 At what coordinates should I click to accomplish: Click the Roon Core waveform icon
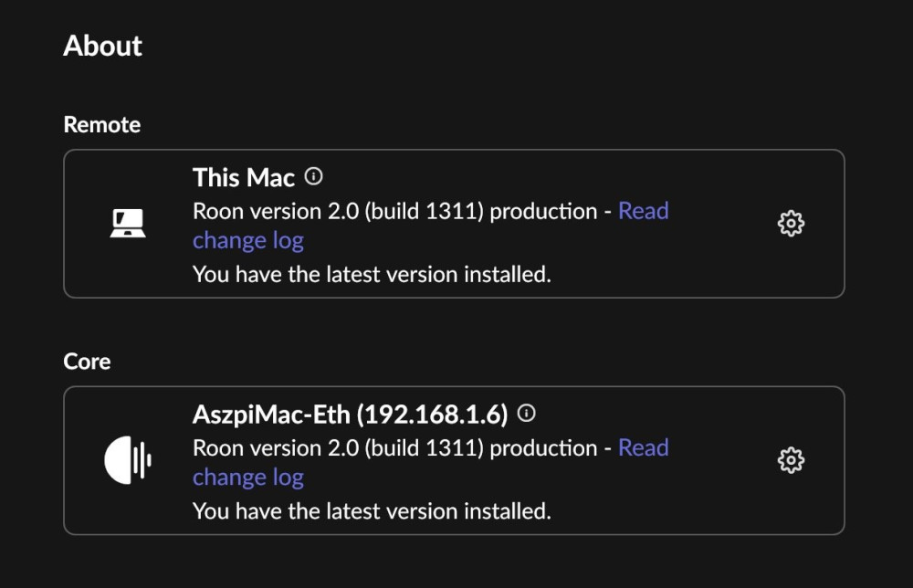pyautogui.click(x=127, y=460)
